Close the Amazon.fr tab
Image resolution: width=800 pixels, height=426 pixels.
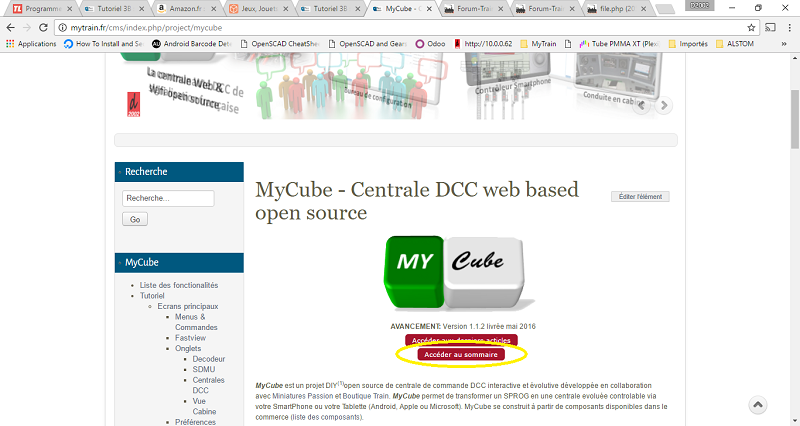tap(213, 9)
